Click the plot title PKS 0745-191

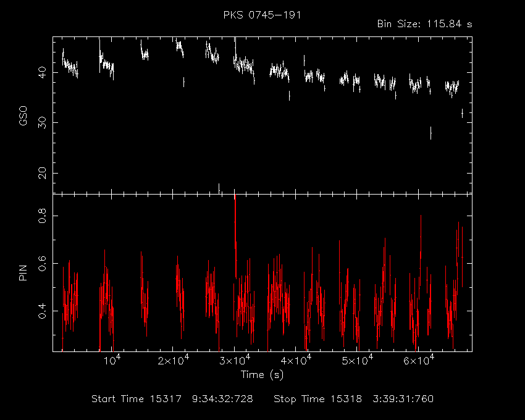(262, 15)
